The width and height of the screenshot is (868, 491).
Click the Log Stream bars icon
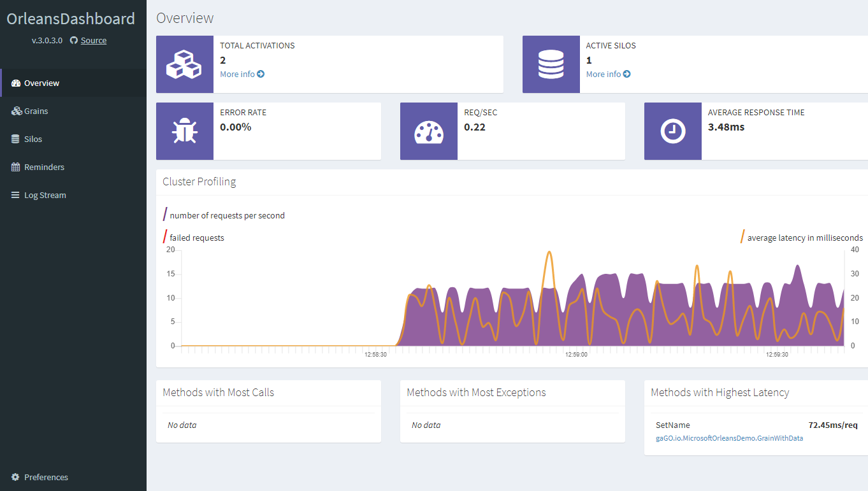[15, 196]
